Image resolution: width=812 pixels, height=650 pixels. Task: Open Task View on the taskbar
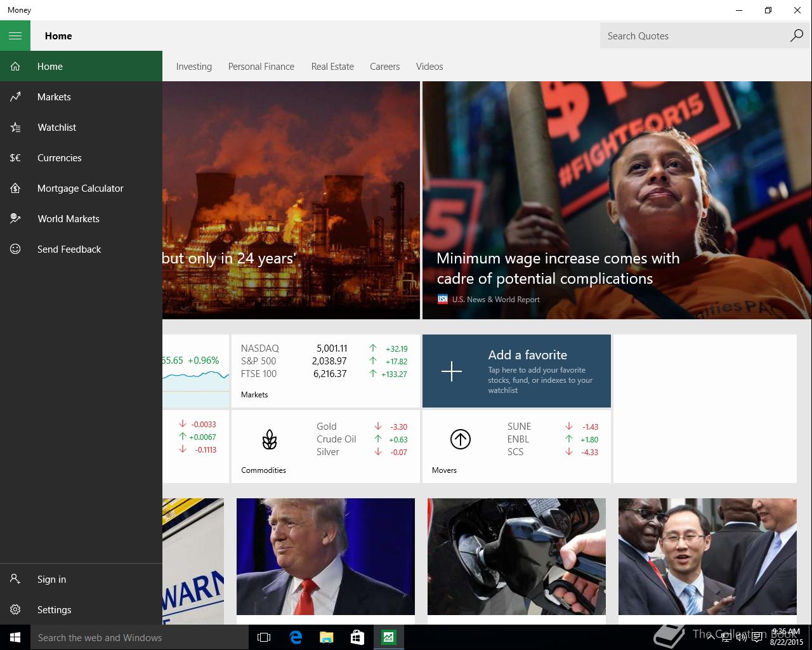(264, 637)
